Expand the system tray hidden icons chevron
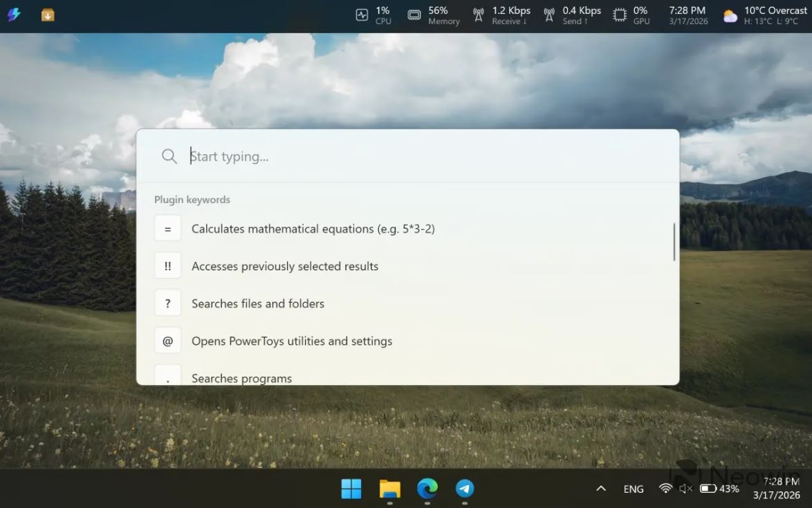The height and width of the screenshot is (508, 812). pos(601,489)
